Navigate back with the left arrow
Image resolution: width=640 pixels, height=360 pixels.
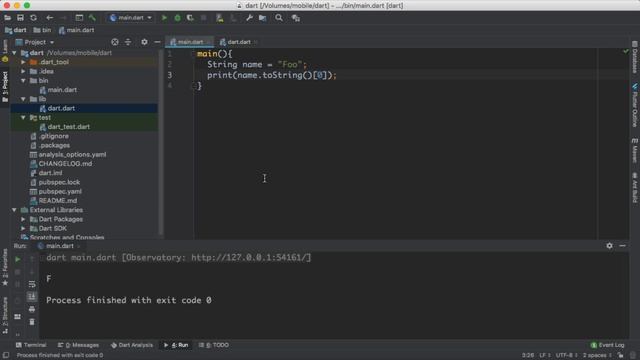[49, 18]
